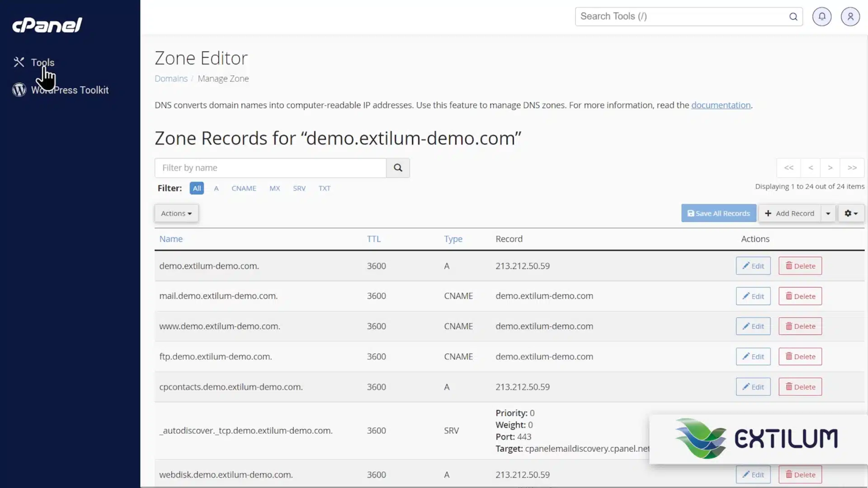The image size is (868, 488).
Task: Sort by Type column
Action: pos(453,239)
